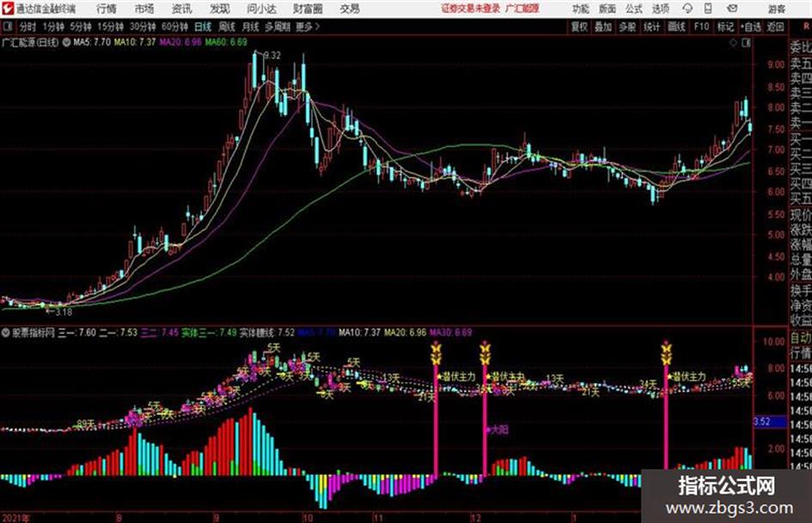Switch to 60分钟 period
This screenshot has width=812, height=523.
tap(174, 27)
